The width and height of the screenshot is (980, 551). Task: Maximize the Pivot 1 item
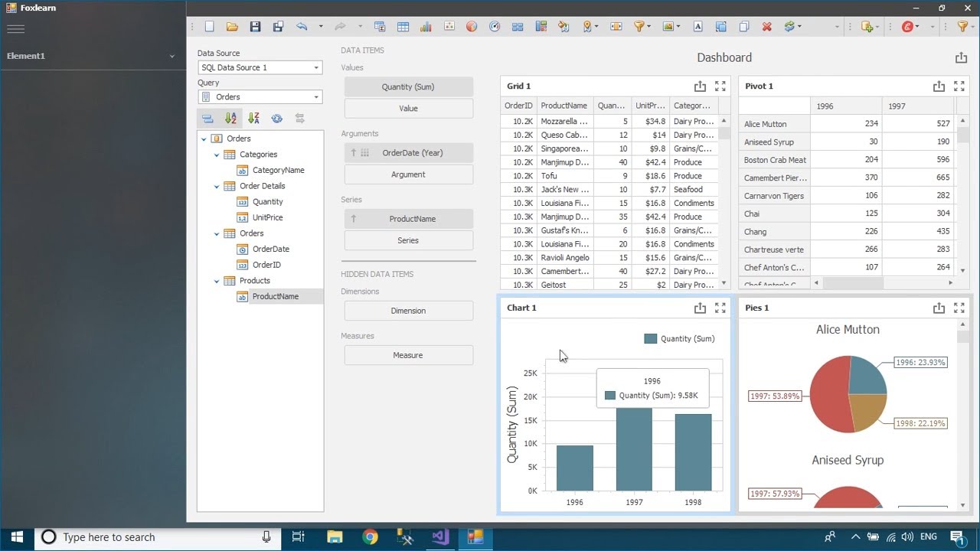pyautogui.click(x=959, y=86)
